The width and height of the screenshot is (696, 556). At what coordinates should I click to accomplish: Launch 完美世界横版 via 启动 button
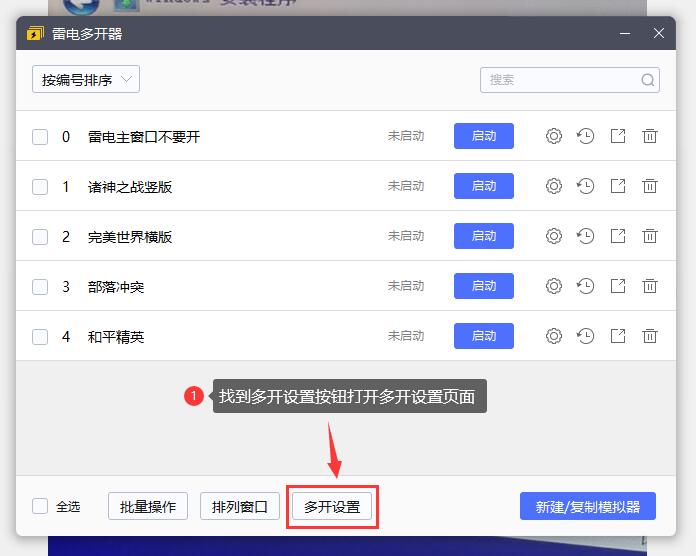point(484,236)
